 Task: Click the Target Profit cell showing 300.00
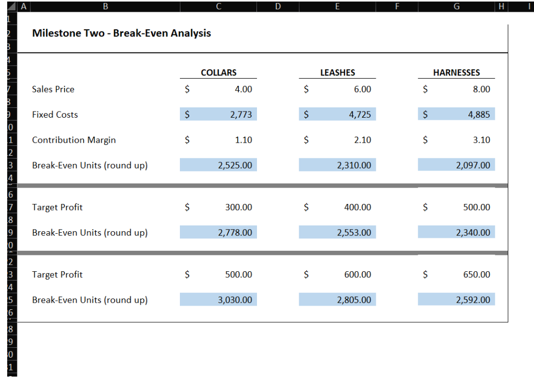pyautogui.click(x=218, y=207)
